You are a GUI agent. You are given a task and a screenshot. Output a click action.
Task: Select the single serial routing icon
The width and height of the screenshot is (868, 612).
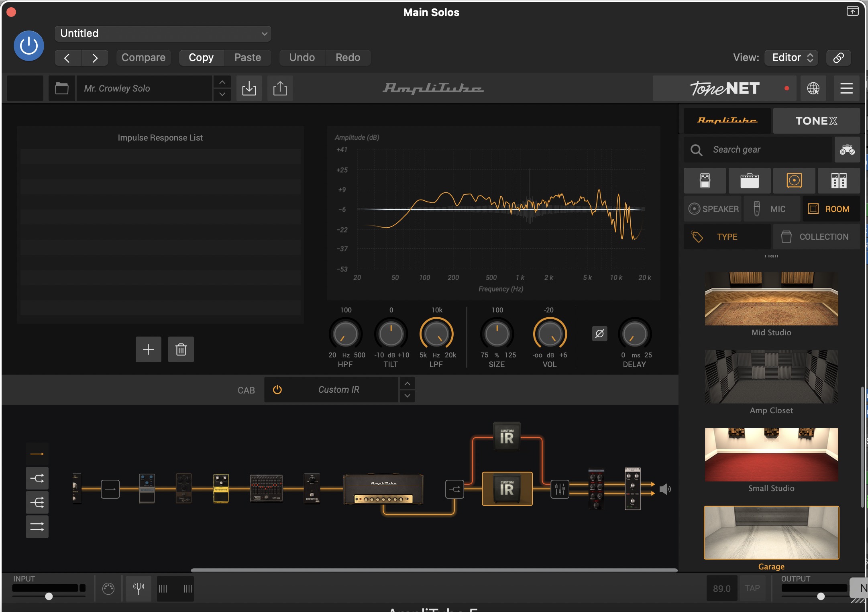(37, 454)
